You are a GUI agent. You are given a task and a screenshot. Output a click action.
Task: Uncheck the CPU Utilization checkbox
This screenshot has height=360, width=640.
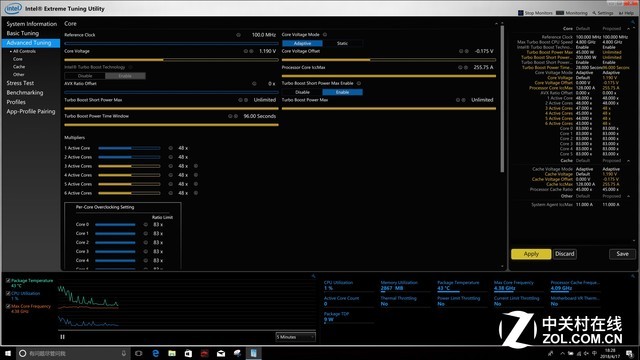click(x=8, y=293)
